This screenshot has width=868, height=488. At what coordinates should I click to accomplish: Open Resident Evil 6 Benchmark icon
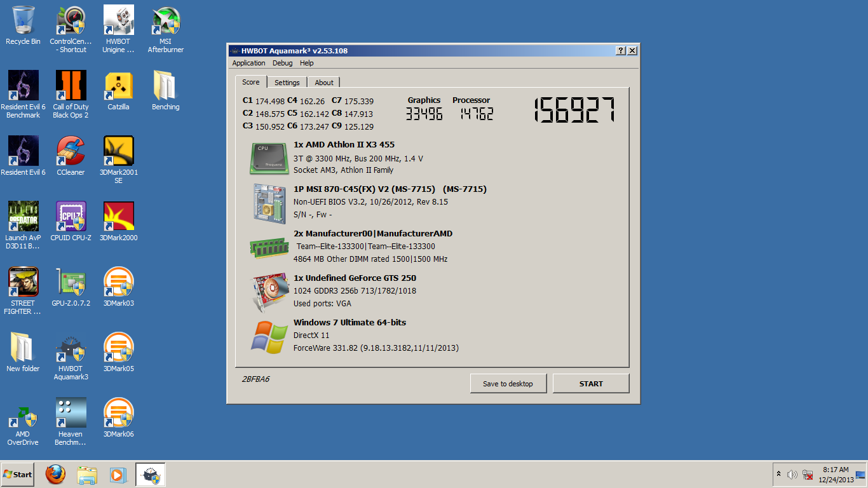pos(24,94)
